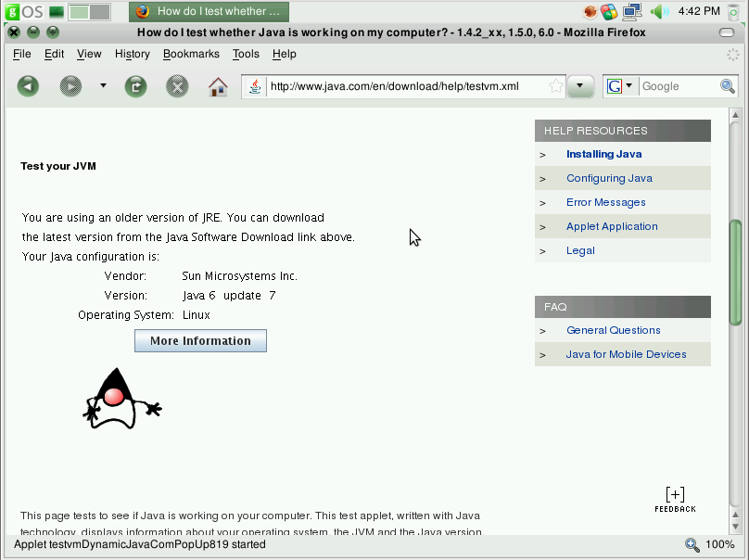Open the Applet Application link
Image resolution: width=749 pixels, height=560 pixels.
point(612,226)
